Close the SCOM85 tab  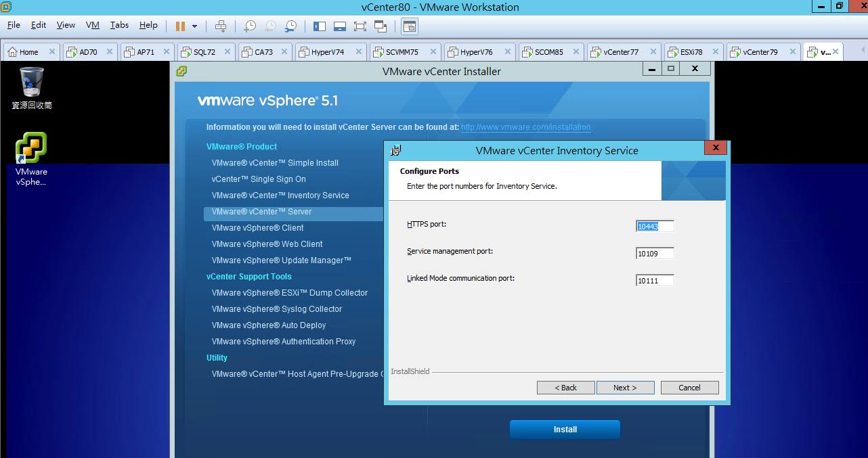click(576, 52)
